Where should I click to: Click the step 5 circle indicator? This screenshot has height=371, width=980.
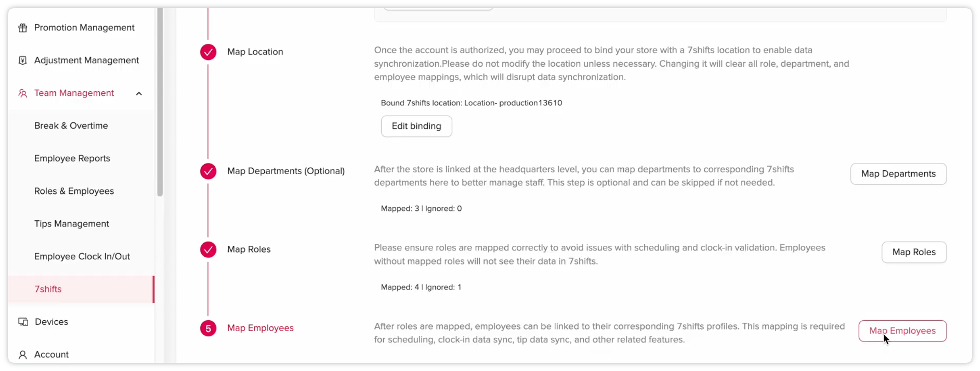pyautogui.click(x=208, y=328)
